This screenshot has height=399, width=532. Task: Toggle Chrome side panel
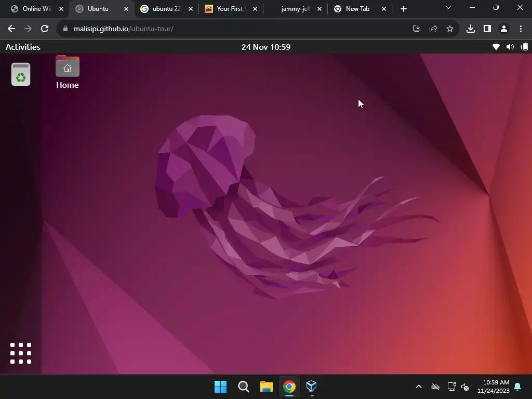click(x=487, y=29)
